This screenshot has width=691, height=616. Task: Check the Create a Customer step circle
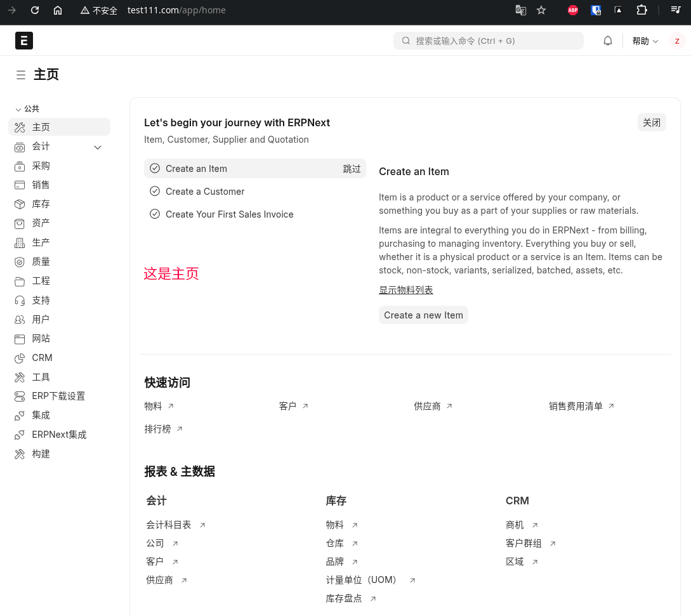pyautogui.click(x=155, y=191)
